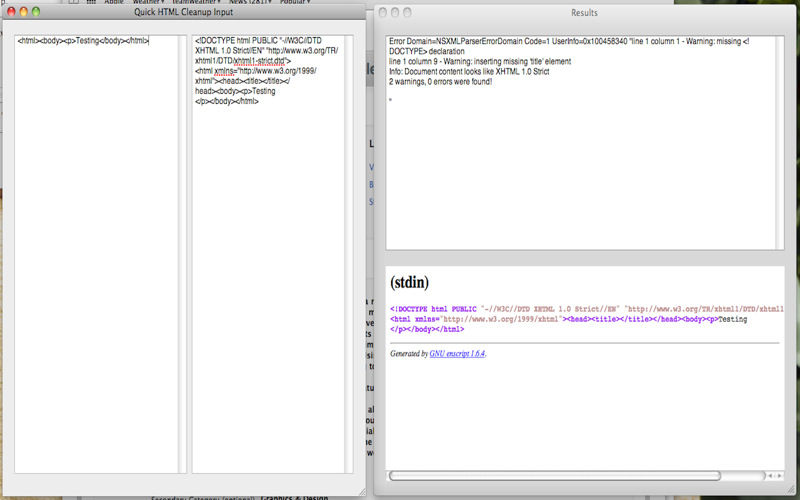This screenshot has width=800, height=500.
Task: Click "Info: Document content looks like XHTML 1.0 Strict"
Action: click(469, 71)
